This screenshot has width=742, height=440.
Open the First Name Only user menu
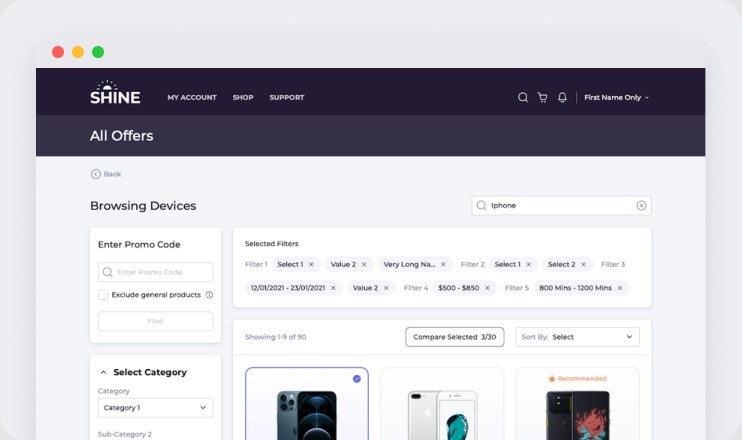(616, 97)
